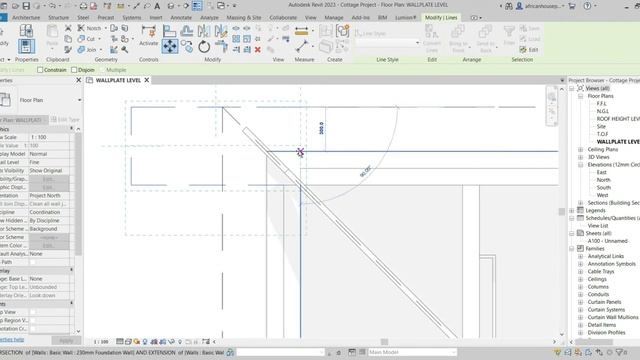Toggle the Properties palette button

pyautogui.click(x=26, y=46)
